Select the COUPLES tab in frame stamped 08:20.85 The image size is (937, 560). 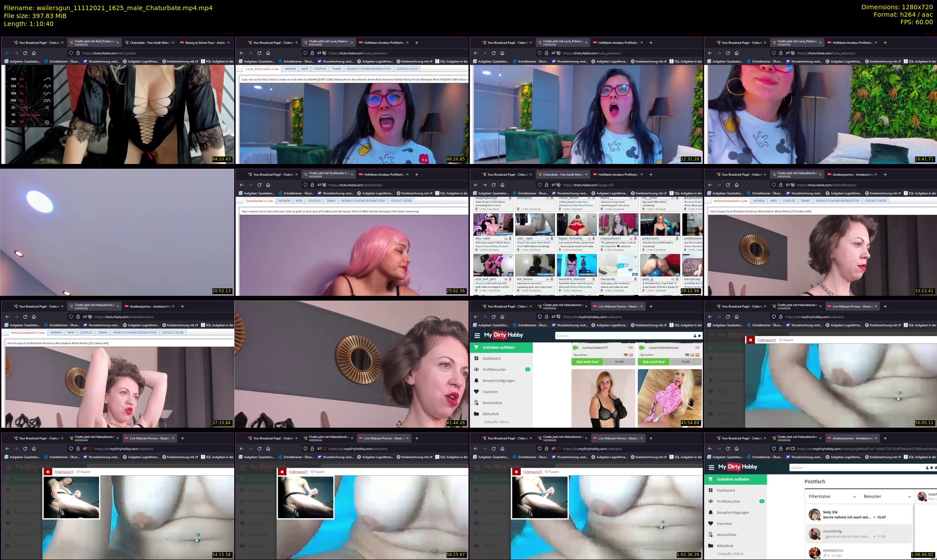(320, 69)
